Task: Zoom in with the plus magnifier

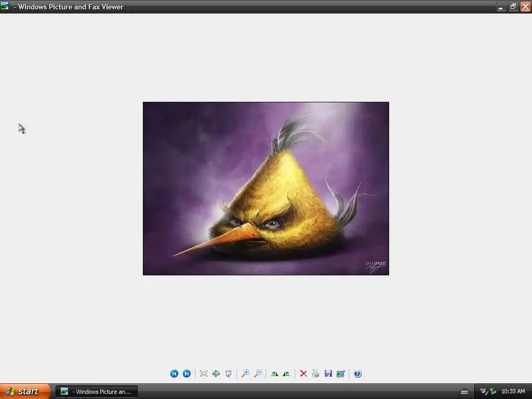Action: (245, 374)
